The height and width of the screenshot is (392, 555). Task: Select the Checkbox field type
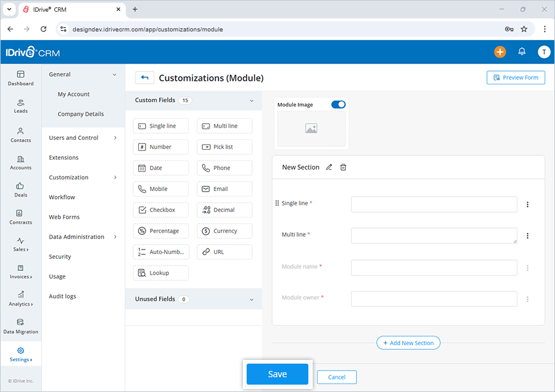[x=160, y=210]
